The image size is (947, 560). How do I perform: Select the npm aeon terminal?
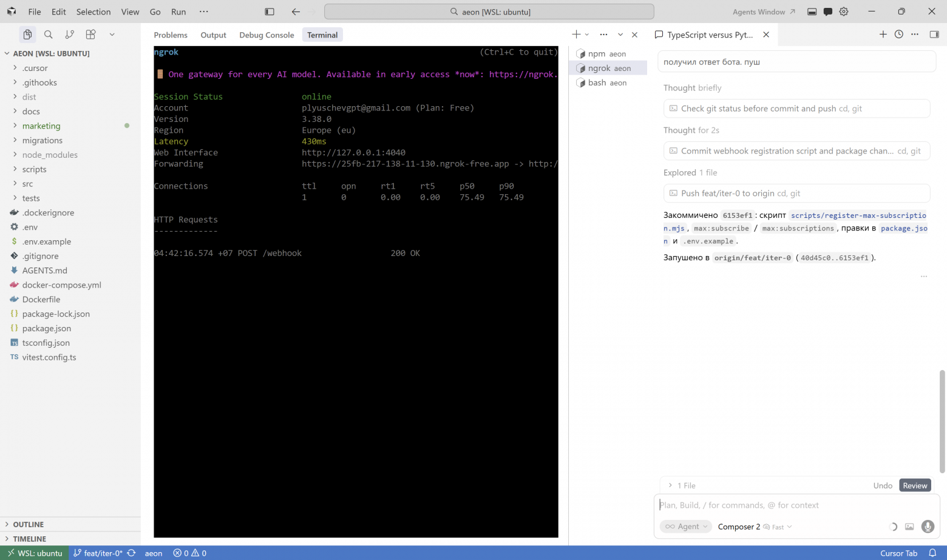point(608,53)
